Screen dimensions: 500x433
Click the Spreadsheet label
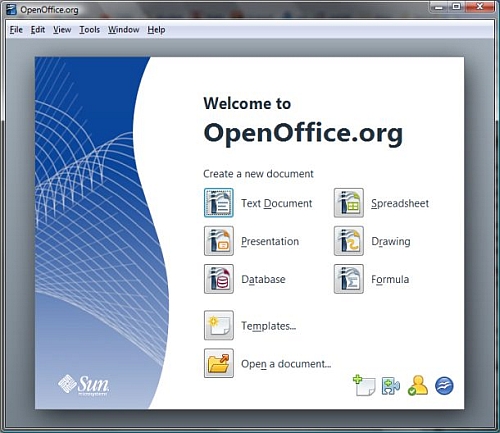pyautogui.click(x=400, y=203)
